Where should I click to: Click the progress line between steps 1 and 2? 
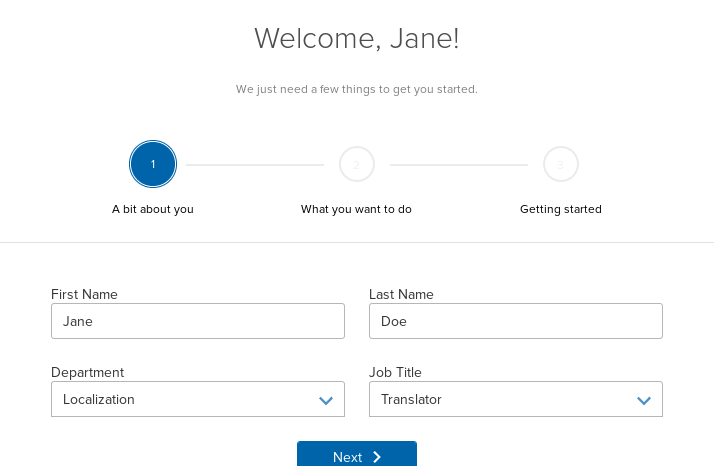coord(255,164)
